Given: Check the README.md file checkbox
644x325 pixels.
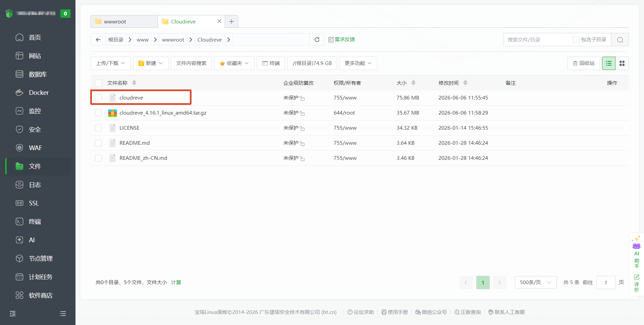Looking at the screenshot, I should tap(98, 143).
